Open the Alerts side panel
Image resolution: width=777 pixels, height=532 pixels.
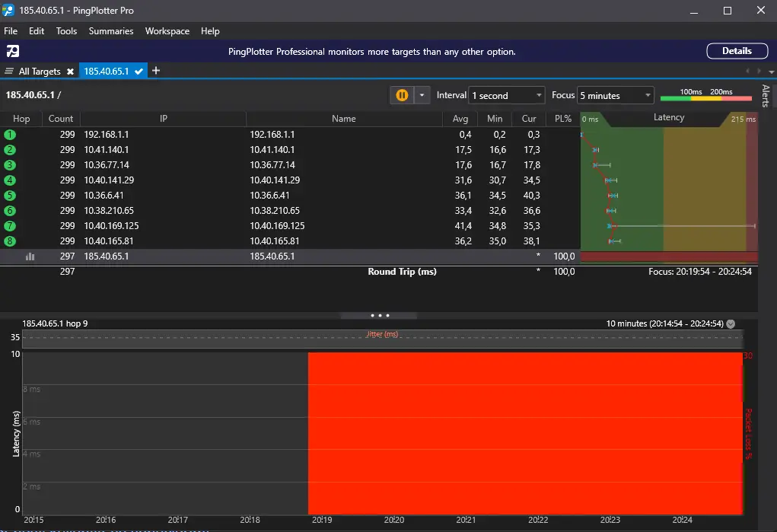pos(766,96)
